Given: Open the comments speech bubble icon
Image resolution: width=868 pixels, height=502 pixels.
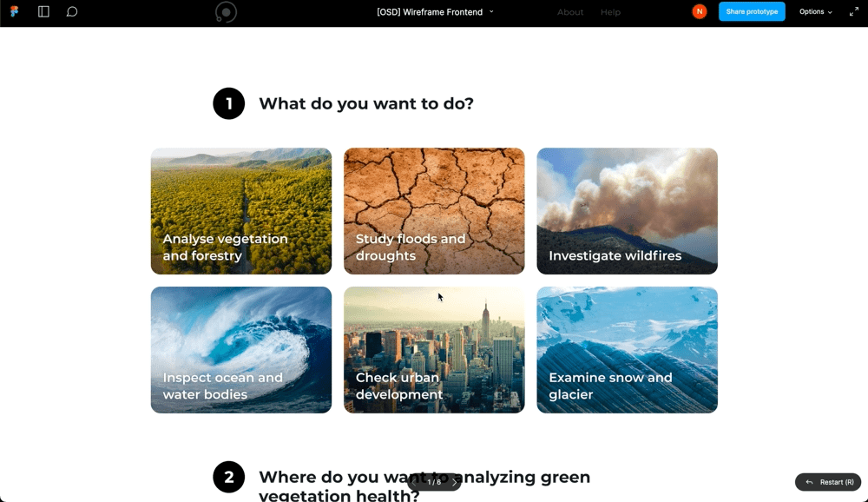Looking at the screenshot, I should (72, 12).
